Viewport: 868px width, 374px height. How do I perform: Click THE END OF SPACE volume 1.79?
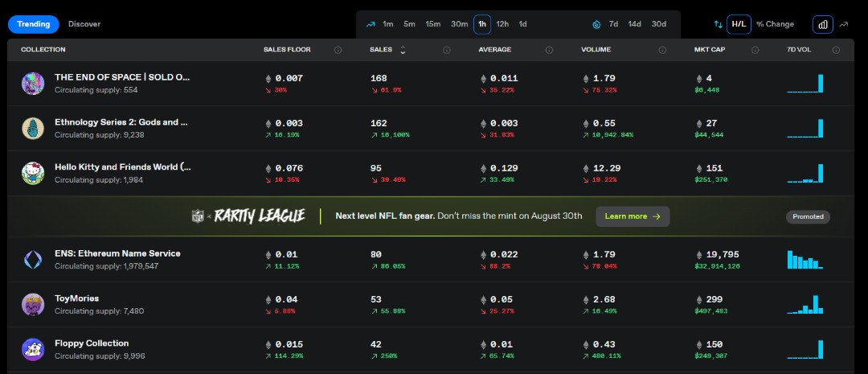(x=604, y=79)
